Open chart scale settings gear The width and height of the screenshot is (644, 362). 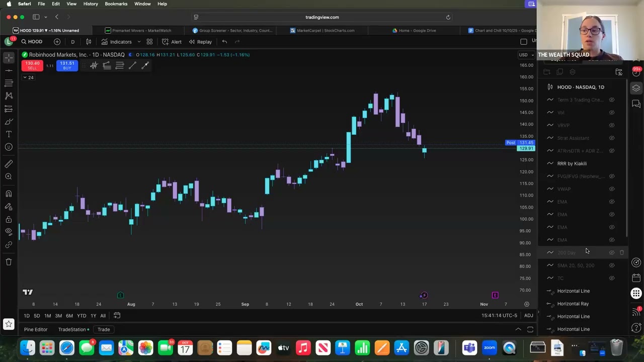[527, 304]
